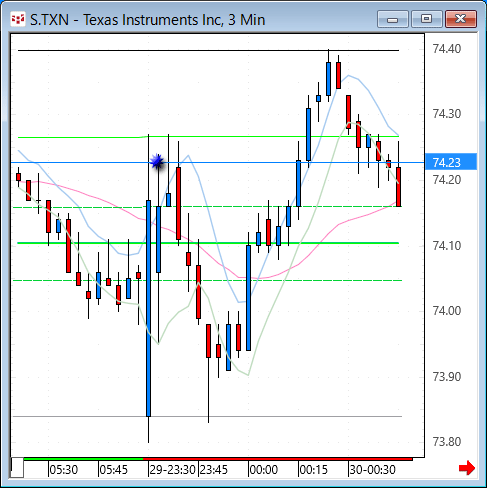Close the S.TXN chart window
This screenshot has height=488, width=487.
pyautogui.click(x=461, y=19)
